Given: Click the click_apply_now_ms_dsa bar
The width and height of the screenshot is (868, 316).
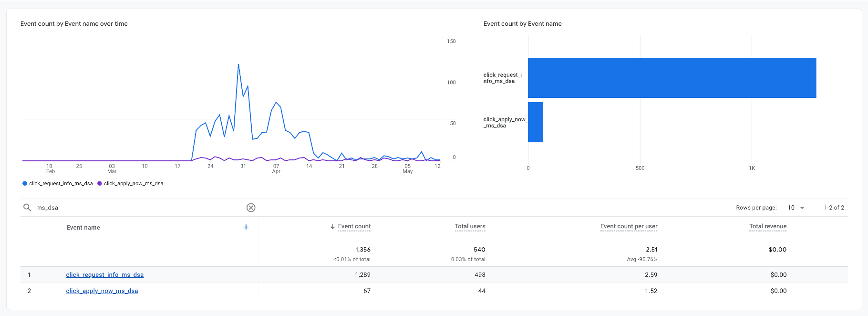Looking at the screenshot, I should tap(535, 122).
